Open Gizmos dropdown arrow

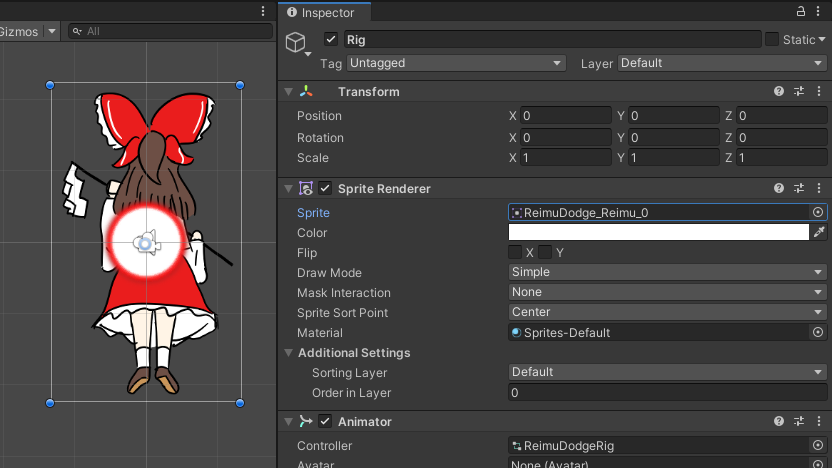pyautogui.click(x=52, y=31)
